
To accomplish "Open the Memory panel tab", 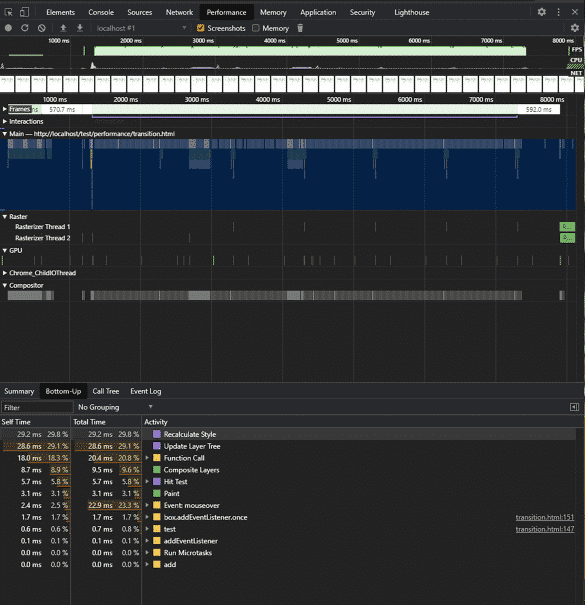I will tap(273, 12).
